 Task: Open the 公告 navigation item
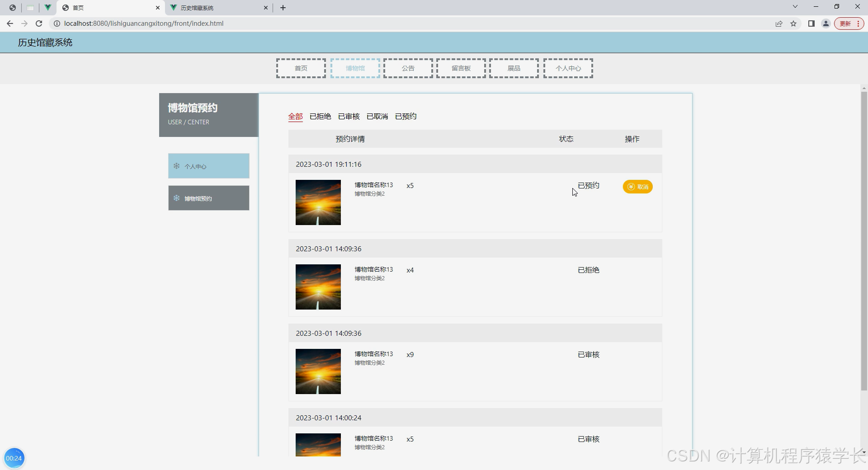pyautogui.click(x=408, y=68)
